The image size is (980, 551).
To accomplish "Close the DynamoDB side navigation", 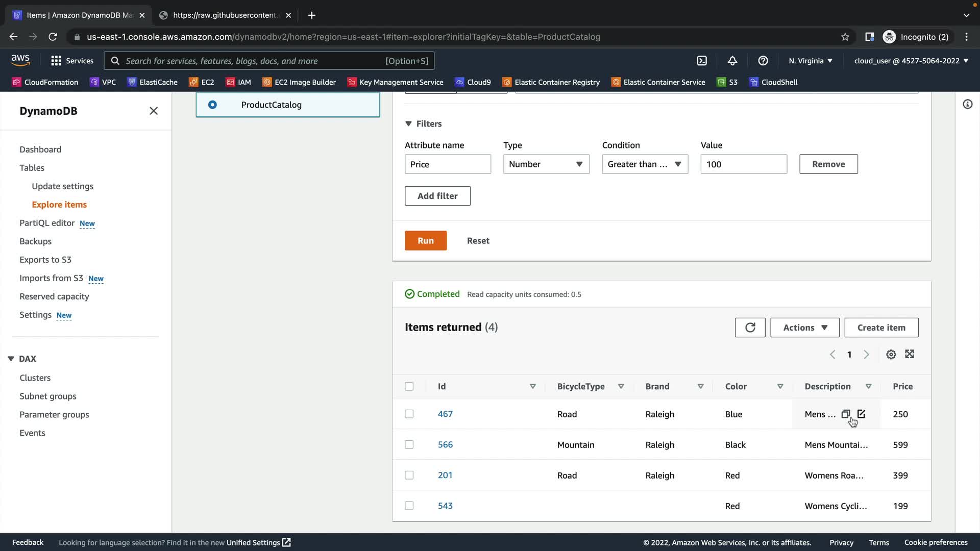I will [x=153, y=111].
